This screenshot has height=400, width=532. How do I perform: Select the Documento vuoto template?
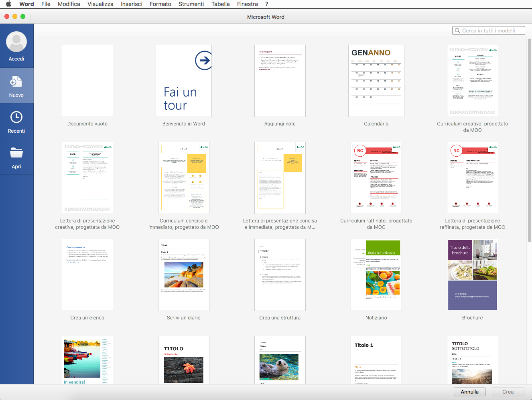pos(87,81)
